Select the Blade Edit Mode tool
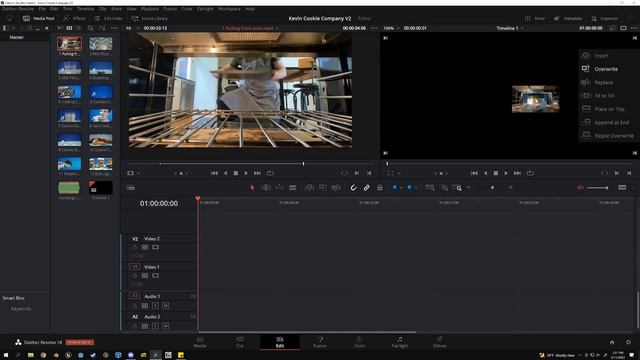The image size is (640, 360). pos(293,188)
